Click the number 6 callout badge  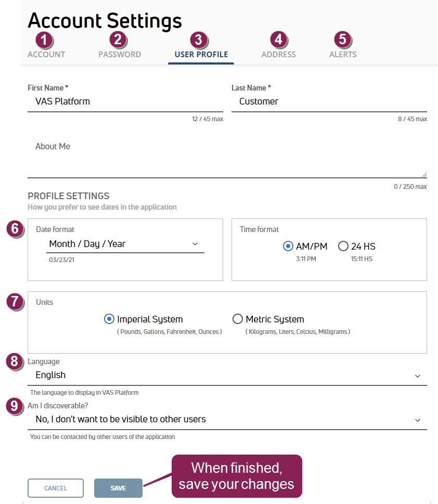[x=16, y=229]
